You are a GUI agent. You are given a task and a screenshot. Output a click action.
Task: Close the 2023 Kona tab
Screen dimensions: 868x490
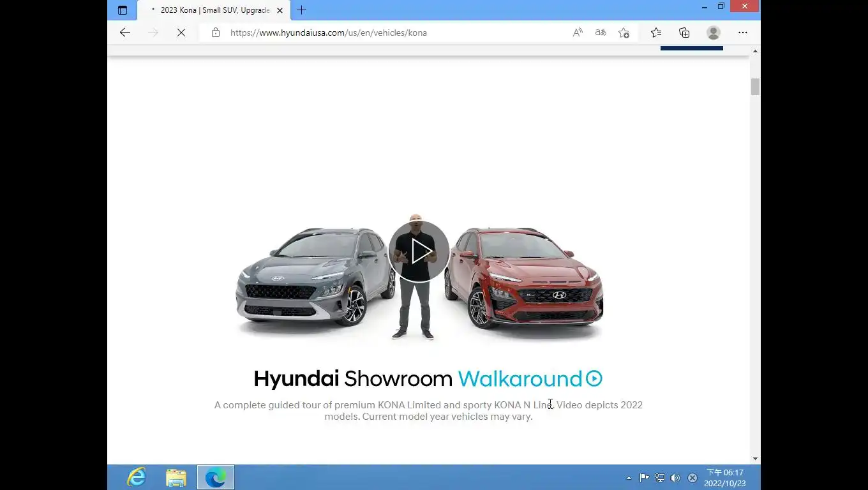click(280, 10)
